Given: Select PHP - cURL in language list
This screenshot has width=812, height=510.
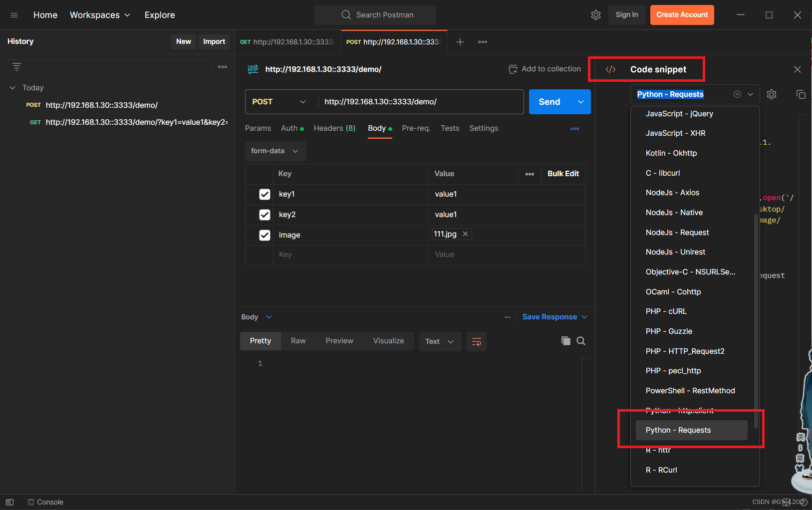Looking at the screenshot, I should [692, 312].
